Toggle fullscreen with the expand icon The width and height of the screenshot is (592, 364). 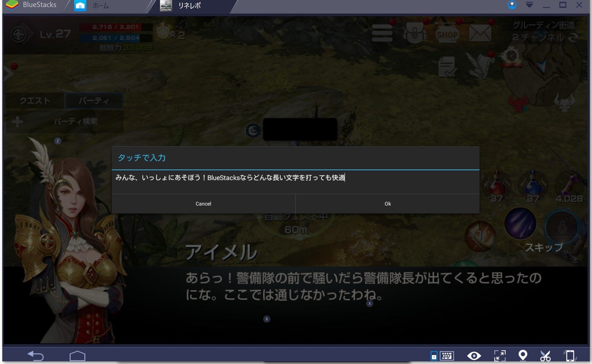[x=500, y=356]
